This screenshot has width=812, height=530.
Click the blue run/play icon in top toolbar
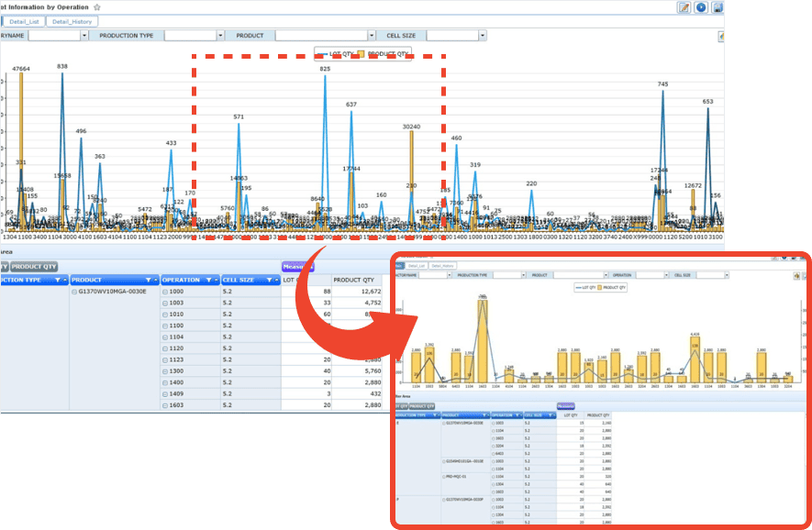pos(701,7)
